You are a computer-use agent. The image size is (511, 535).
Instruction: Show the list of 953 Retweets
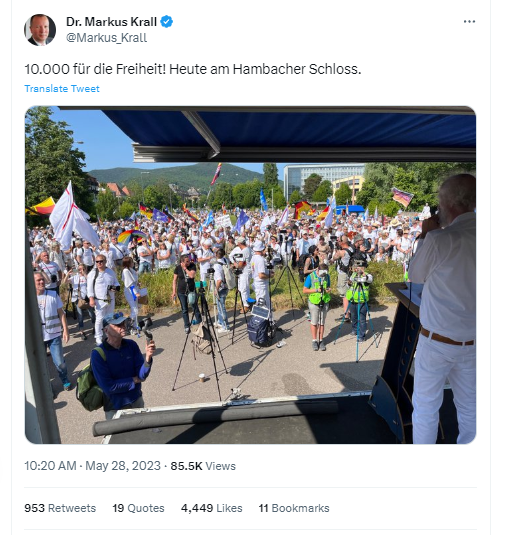(60, 508)
